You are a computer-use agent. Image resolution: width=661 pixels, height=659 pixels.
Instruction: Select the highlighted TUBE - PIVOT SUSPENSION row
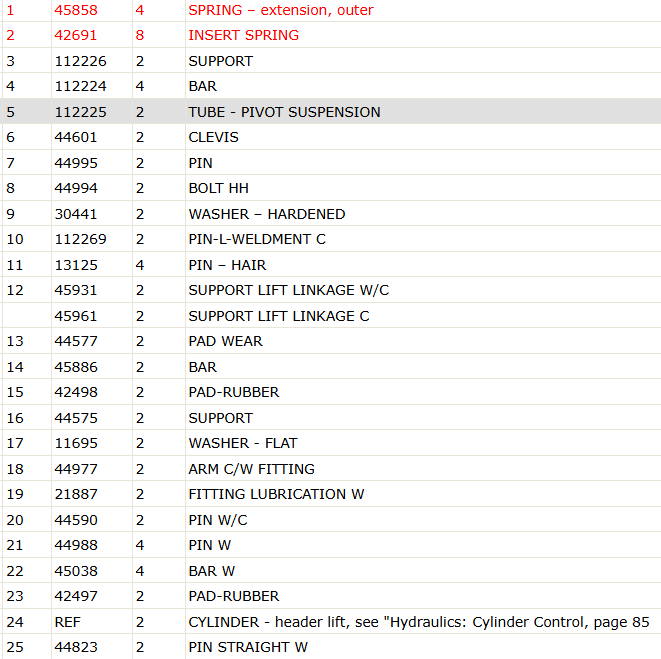[x=330, y=112]
